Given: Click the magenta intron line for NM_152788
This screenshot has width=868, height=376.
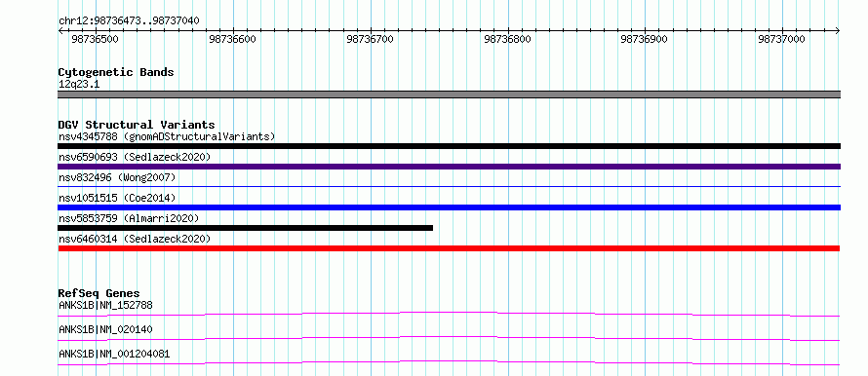Looking at the screenshot, I should (449, 314).
